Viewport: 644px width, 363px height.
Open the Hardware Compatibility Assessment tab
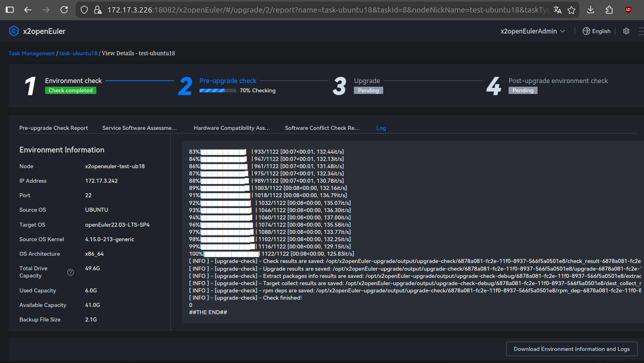coord(232,128)
